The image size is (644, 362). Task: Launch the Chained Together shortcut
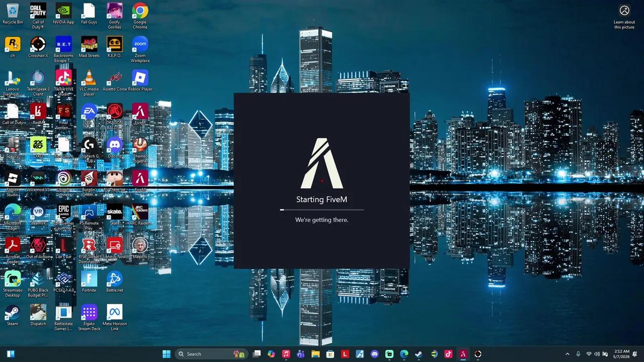(x=140, y=150)
